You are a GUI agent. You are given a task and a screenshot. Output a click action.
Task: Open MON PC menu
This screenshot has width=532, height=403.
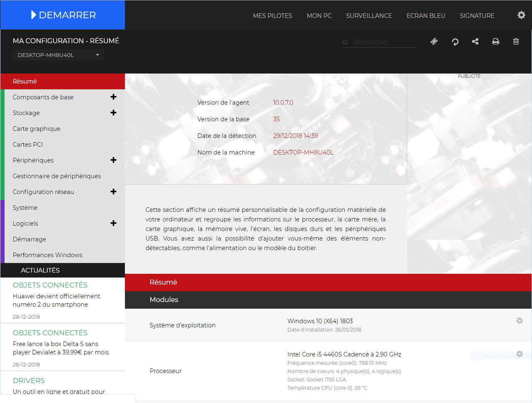(x=319, y=16)
